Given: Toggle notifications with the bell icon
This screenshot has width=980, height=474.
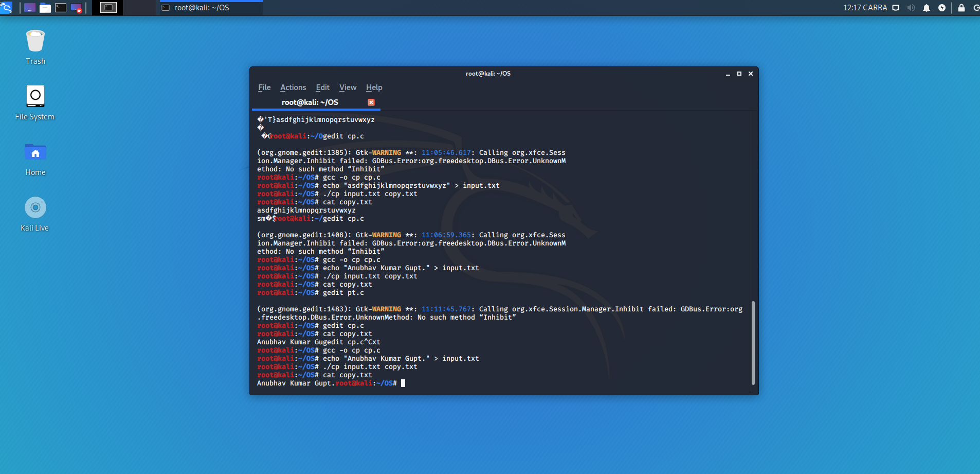Looking at the screenshot, I should click(x=927, y=8).
